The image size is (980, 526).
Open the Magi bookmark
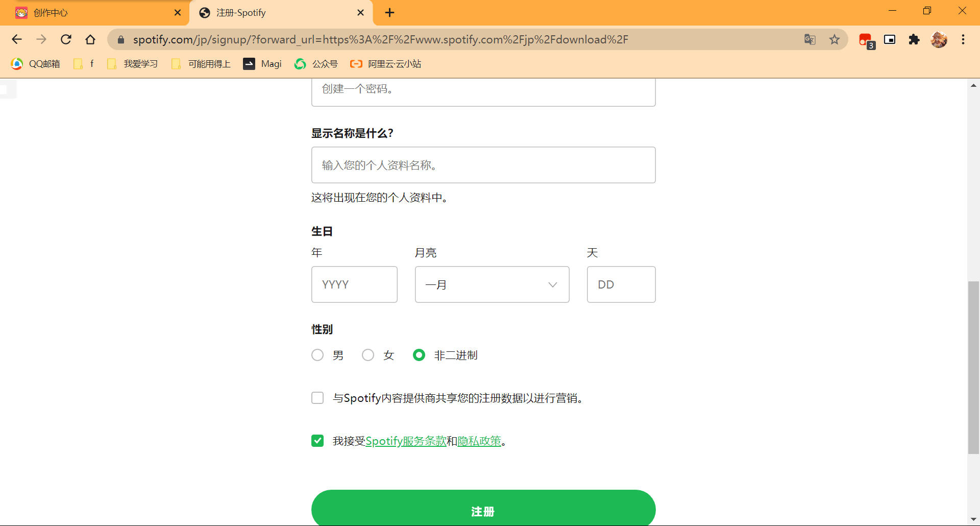point(262,64)
